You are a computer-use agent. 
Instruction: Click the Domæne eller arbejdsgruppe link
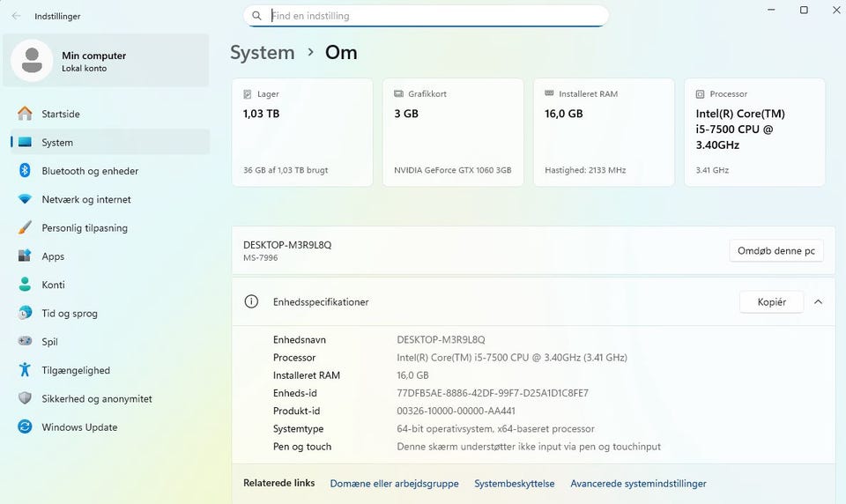(394, 484)
